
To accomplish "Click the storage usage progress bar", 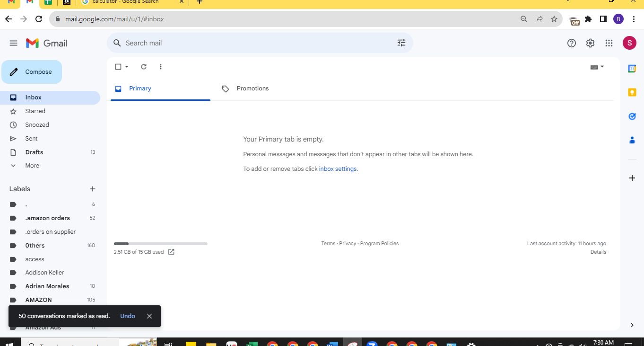I will (x=161, y=244).
